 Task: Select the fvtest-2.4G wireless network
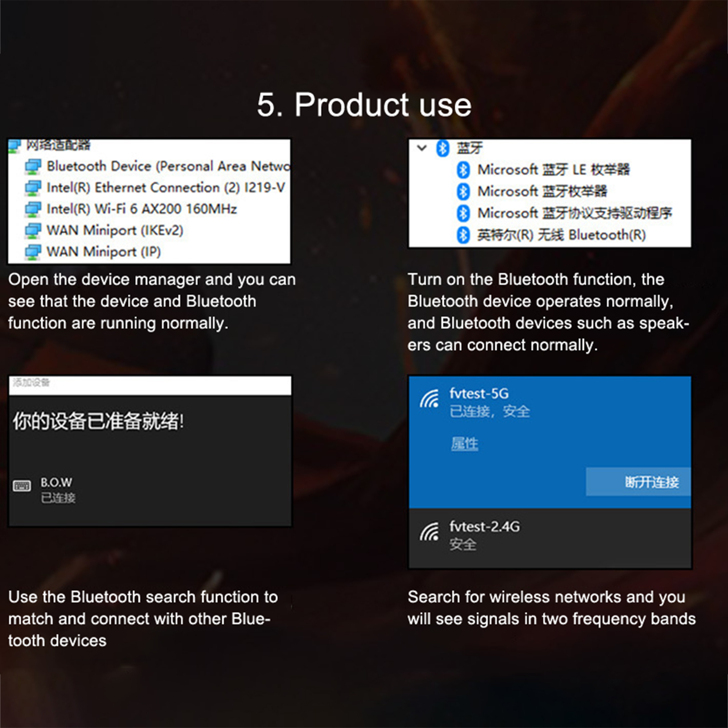[x=550, y=538]
